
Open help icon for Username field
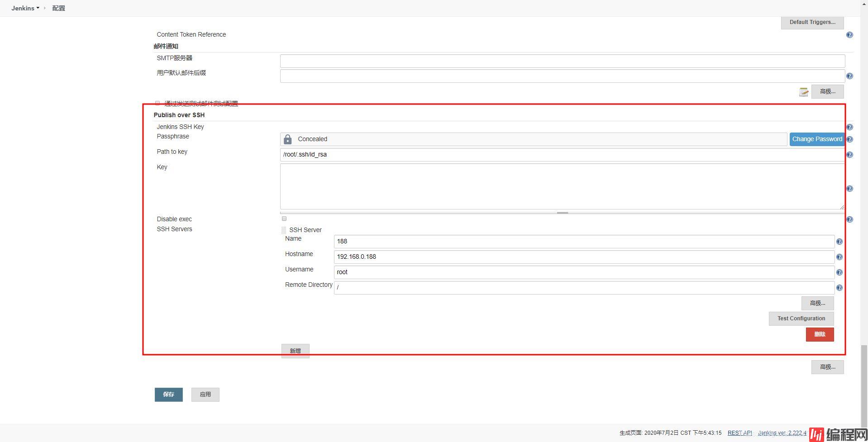pos(839,272)
